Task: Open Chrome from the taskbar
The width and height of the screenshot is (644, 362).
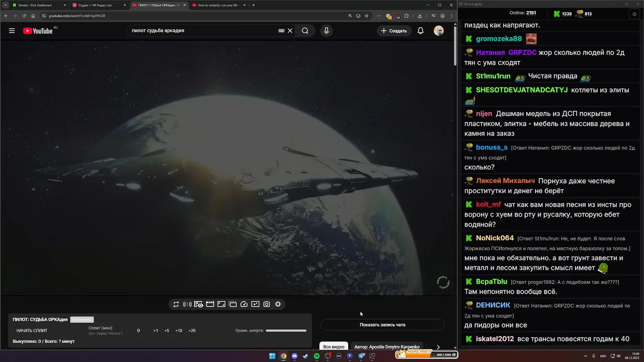Action: tap(283, 356)
